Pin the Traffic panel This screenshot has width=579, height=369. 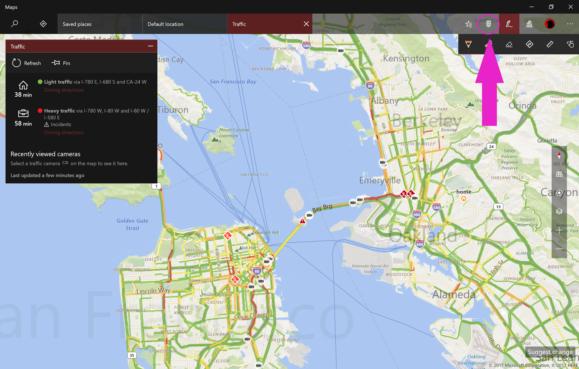61,63
